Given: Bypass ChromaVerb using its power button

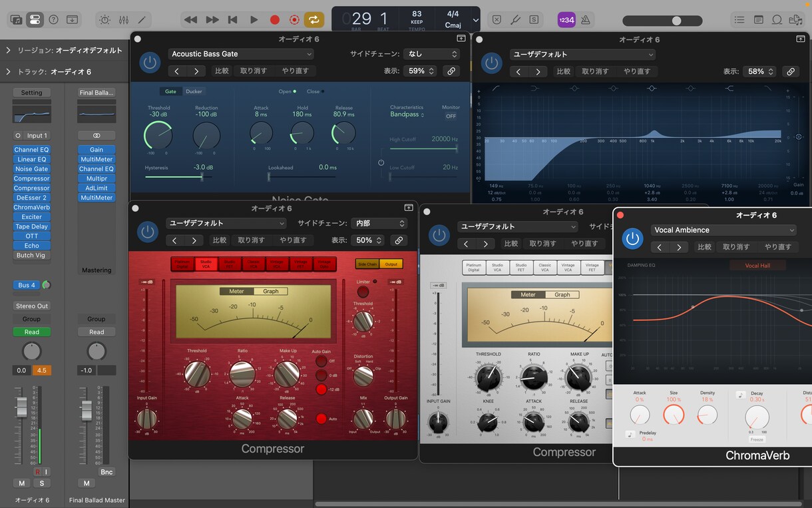Looking at the screenshot, I should pos(633,238).
